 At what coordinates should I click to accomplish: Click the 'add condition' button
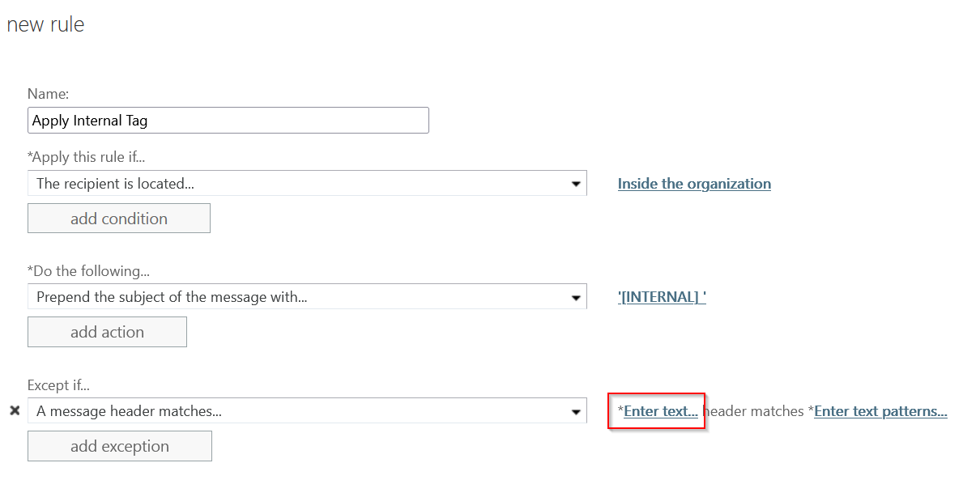click(119, 219)
